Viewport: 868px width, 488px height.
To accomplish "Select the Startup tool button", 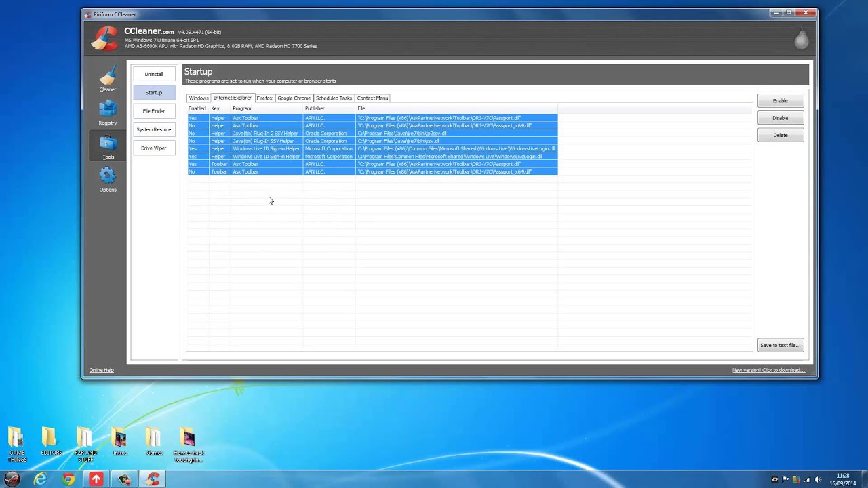I will [154, 92].
